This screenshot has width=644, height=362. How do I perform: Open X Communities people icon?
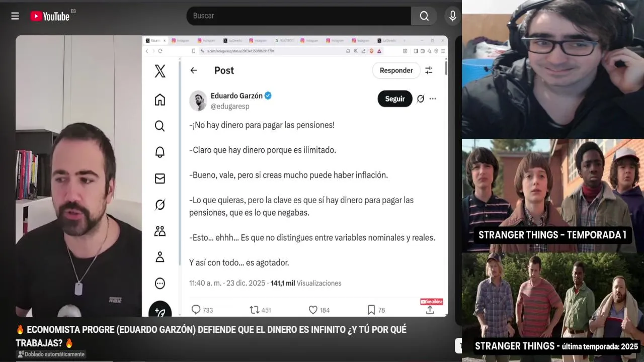tap(160, 231)
